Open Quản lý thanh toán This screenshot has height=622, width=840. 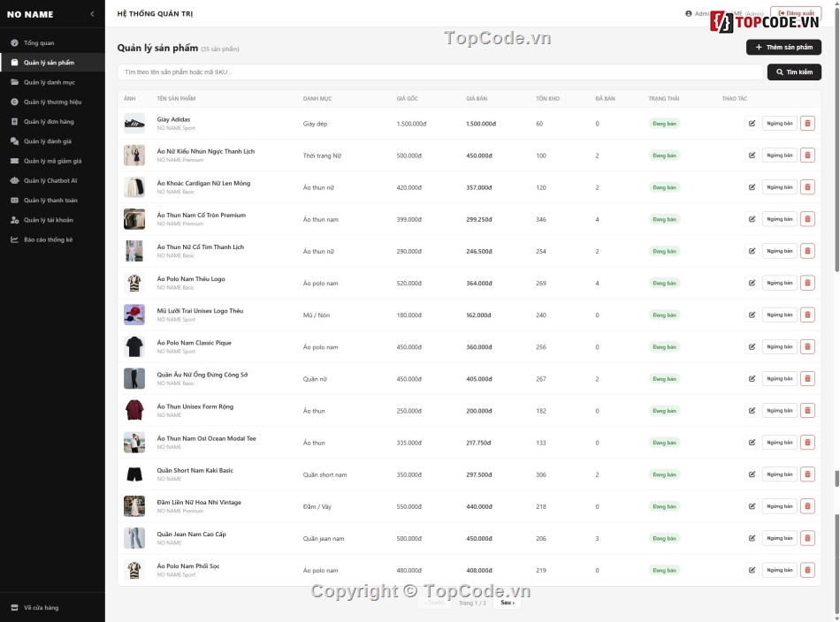52,201
